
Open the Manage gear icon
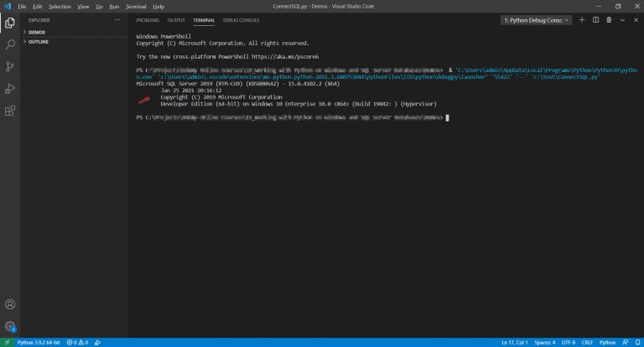[x=10, y=327]
